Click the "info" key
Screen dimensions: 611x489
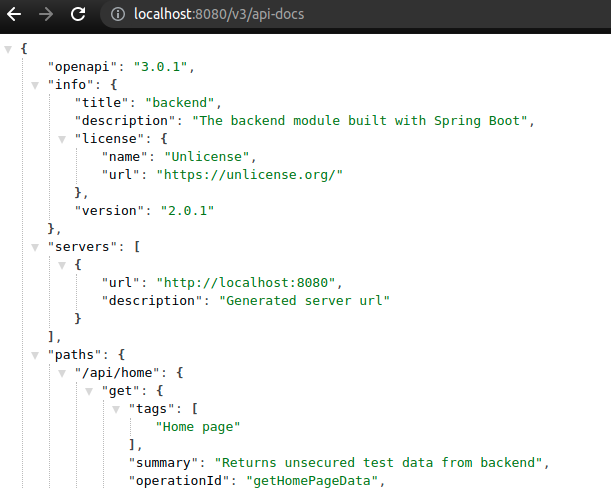[x=71, y=85]
